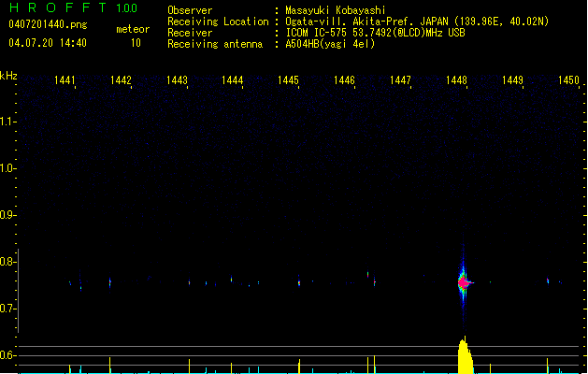The height and width of the screenshot is (374, 588).
Task: Click the 0.6 frequency axis label
Action: (x=8, y=355)
